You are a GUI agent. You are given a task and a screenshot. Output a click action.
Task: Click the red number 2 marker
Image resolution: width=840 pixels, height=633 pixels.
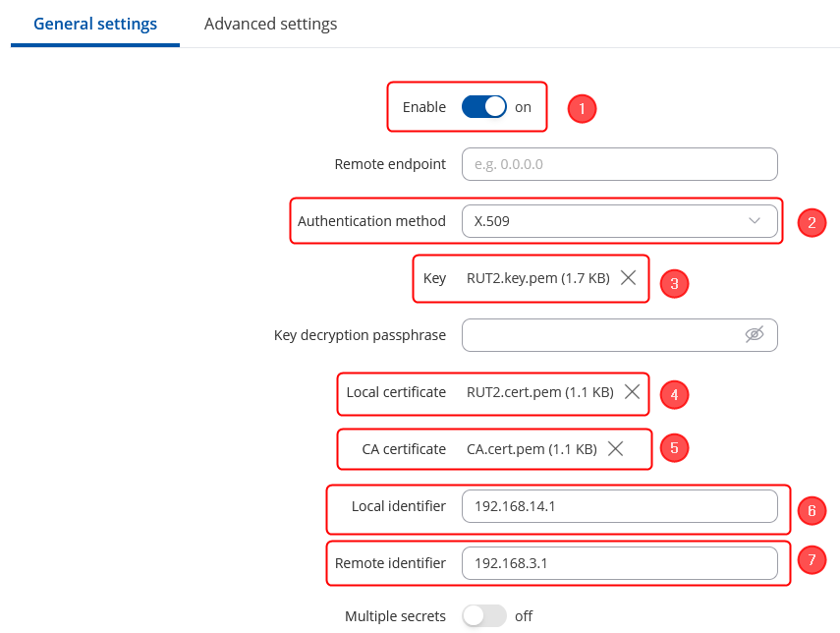pyautogui.click(x=811, y=222)
